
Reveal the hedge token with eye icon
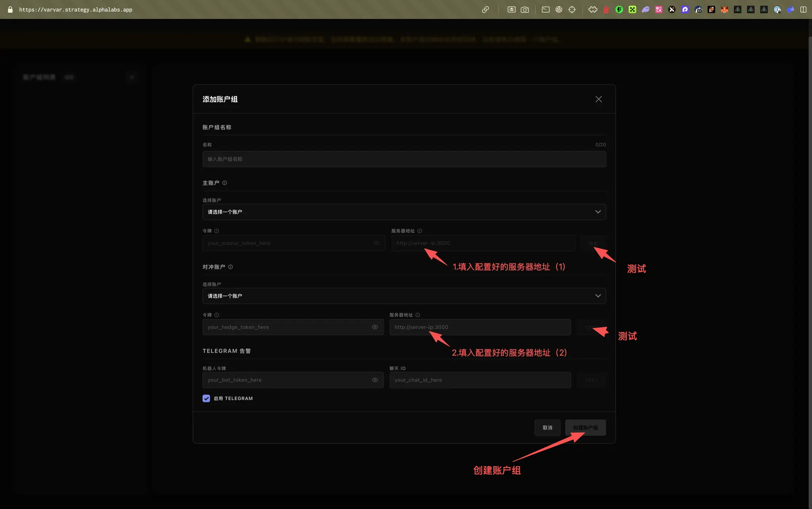[x=375, y=327]
